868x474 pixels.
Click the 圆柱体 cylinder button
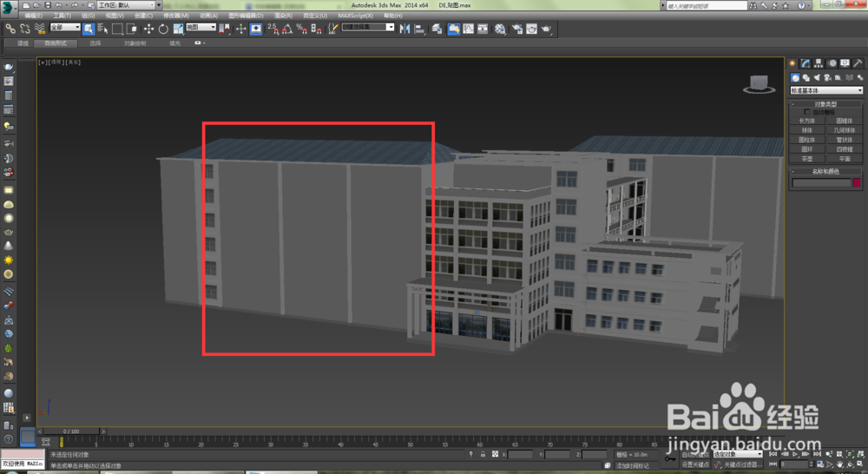(807, 140)
